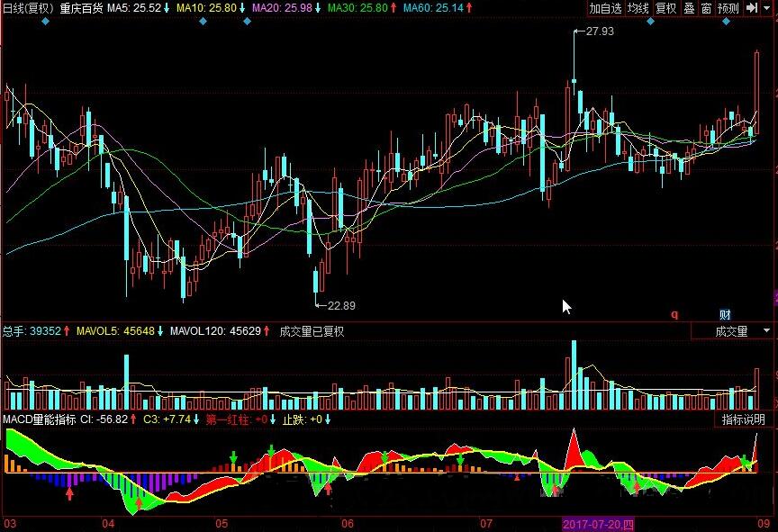The width and height of the screenshot is (778, 532).
Task: Click the green down-arrow signal near month 05
Action: point(234,459)
